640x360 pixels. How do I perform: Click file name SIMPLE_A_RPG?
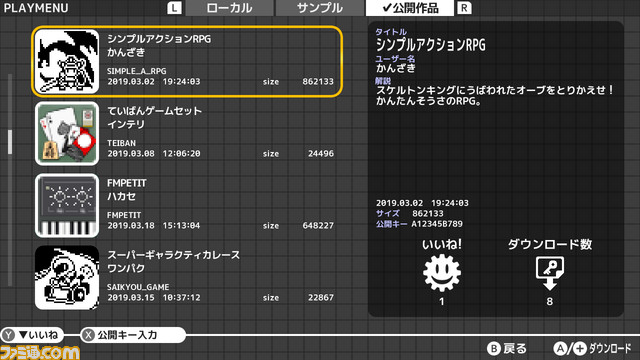136,71
